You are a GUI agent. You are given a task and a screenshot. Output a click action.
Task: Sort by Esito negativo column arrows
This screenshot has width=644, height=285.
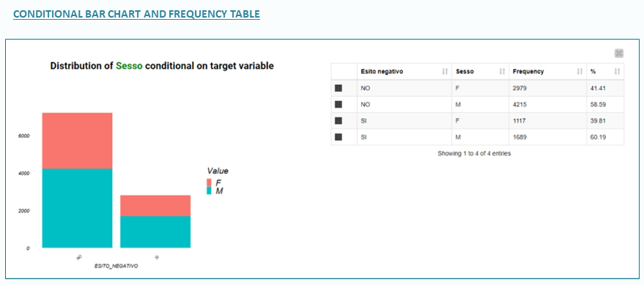[445, 72]
